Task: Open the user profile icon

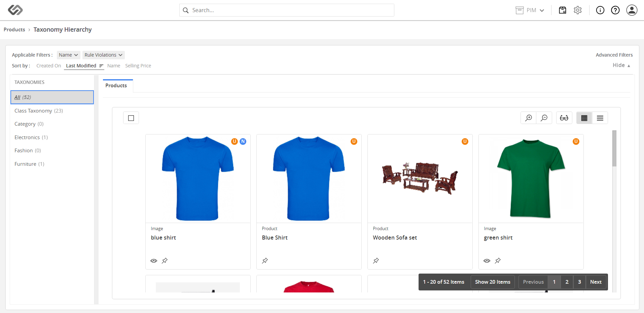Action: [632, 10]
